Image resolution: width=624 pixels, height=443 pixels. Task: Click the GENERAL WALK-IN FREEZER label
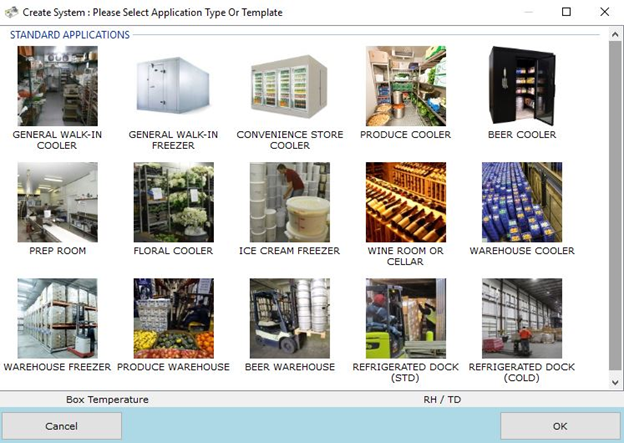pyautogui.click(x=174, y=140)
